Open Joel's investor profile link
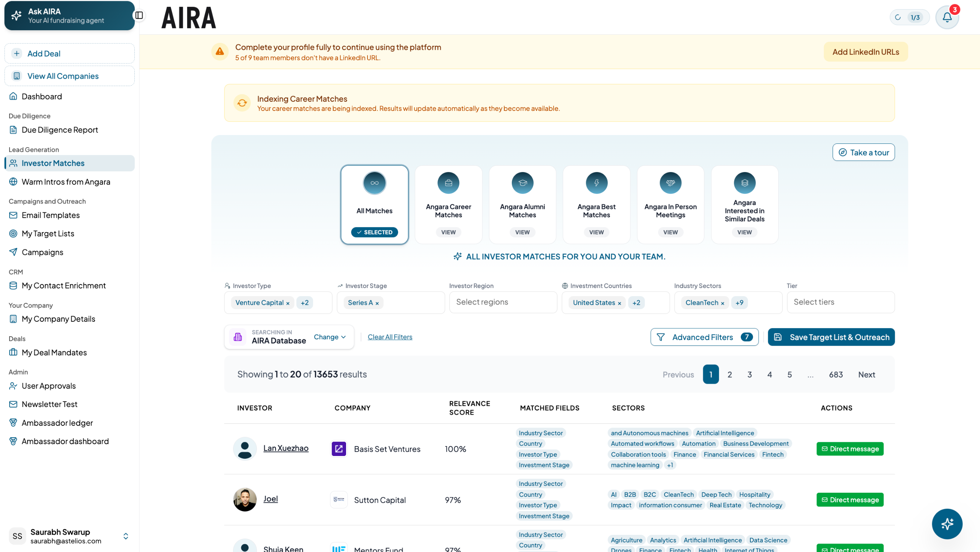 pyautogui.click(x=271, y=499)
